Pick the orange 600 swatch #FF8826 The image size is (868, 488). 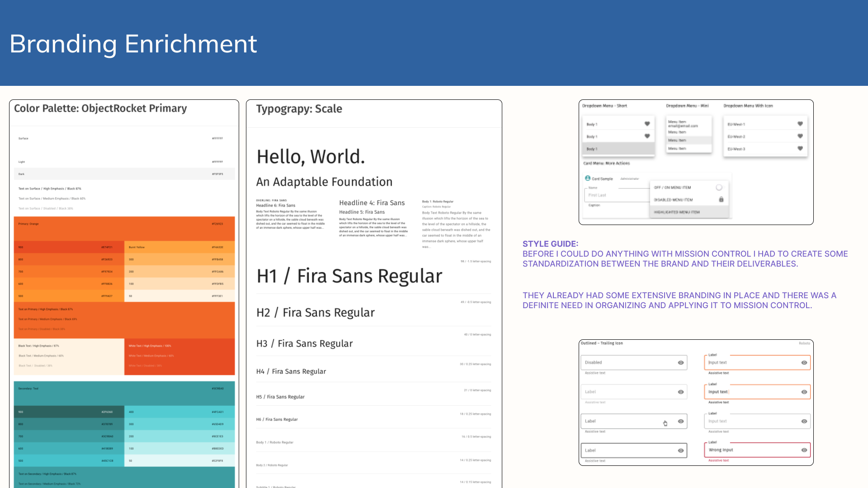click(69, 284)
